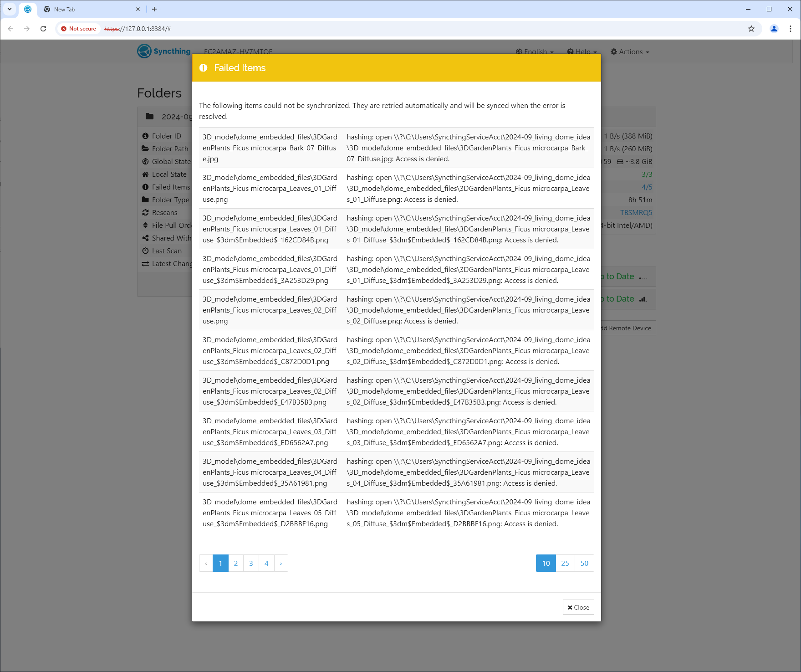Open a new tab with plus icon
801x672 pixels.
click(154, 9)
